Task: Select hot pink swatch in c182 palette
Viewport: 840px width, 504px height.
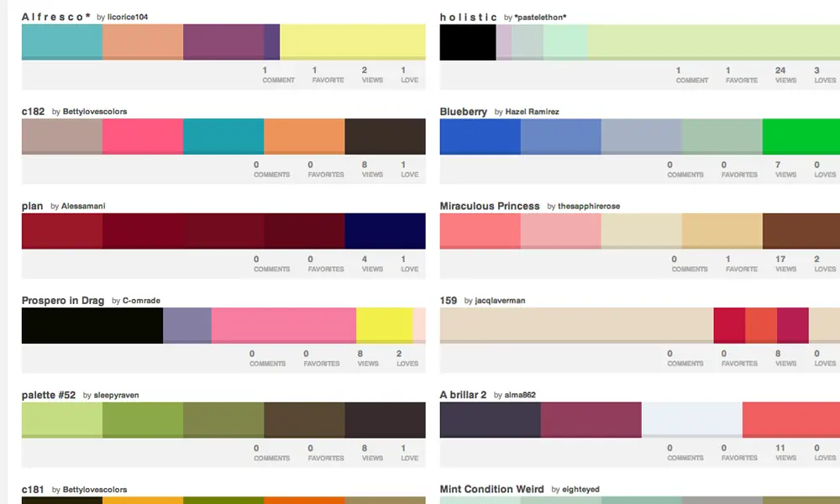Action: (143, 137)
